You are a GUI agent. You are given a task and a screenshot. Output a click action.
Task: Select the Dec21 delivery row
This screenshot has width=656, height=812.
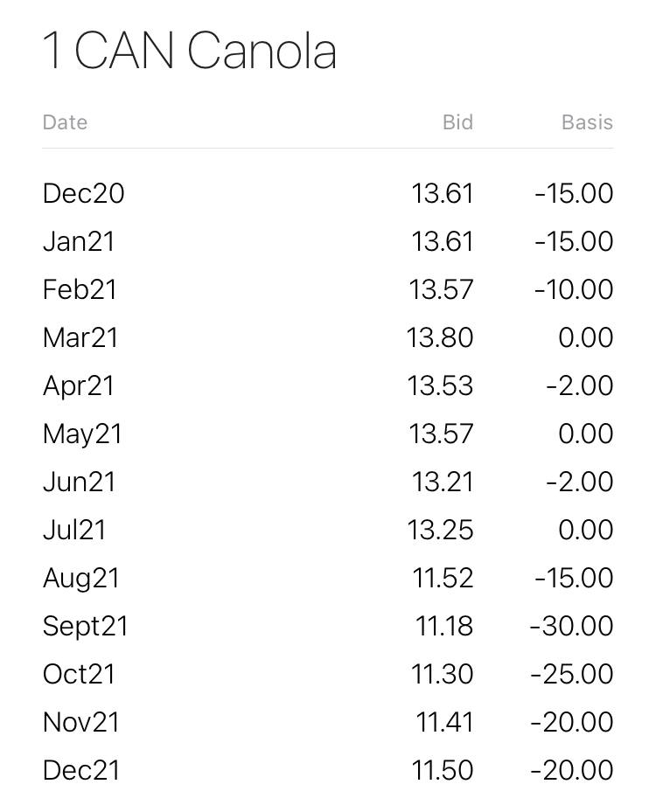point(328,771)
